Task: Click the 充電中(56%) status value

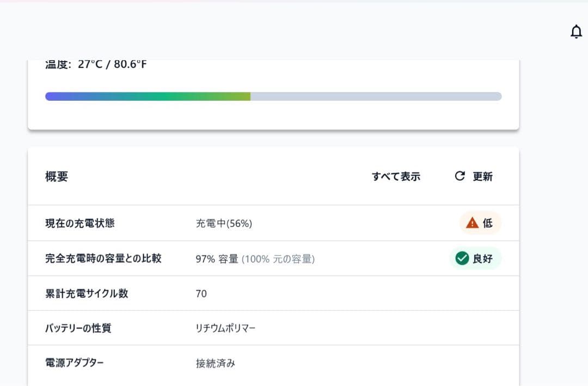Action: coord(224,223)
